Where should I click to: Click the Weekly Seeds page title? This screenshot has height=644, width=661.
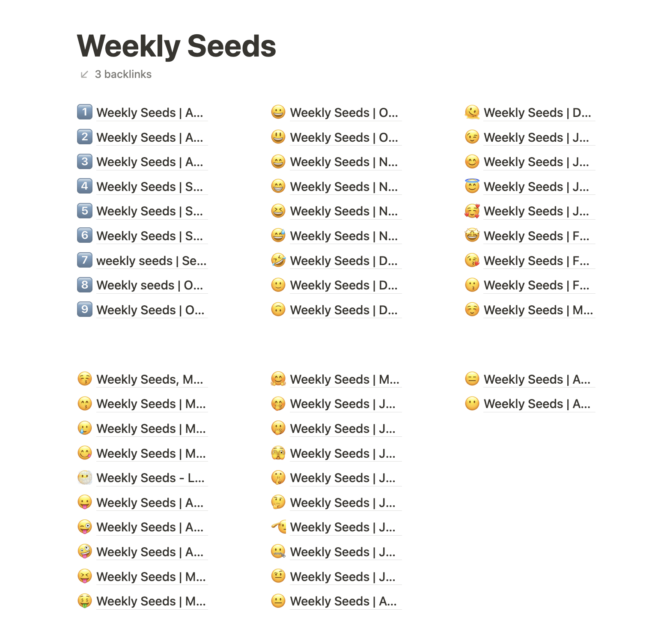tap(176, 46)
